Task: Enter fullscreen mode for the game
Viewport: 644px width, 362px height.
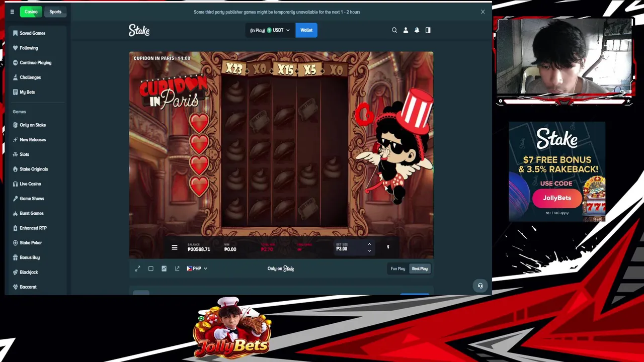Action: pos(137,268)
